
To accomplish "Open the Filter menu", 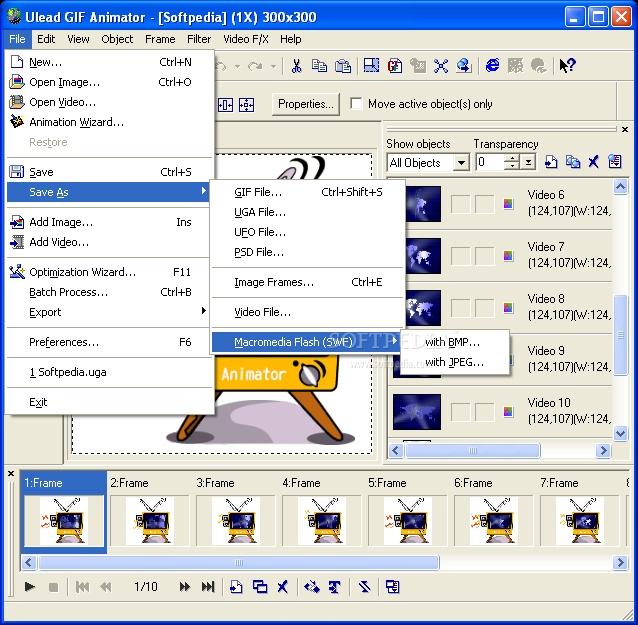I will coord(199,39).
